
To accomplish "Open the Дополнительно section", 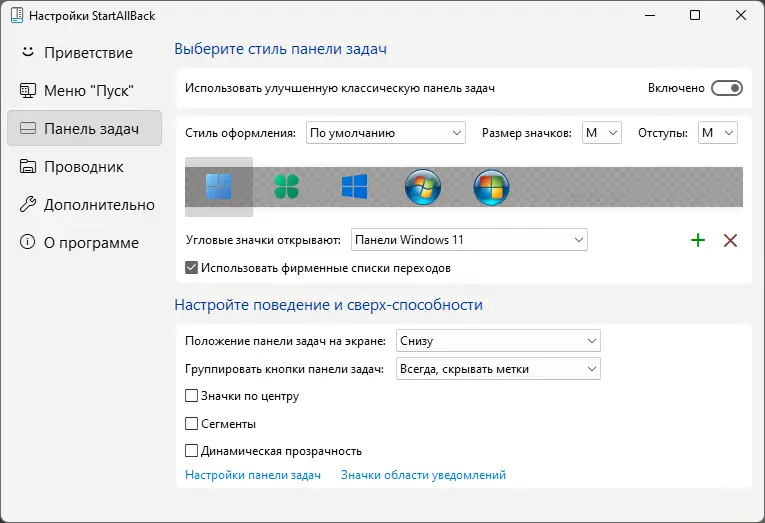I will [x=84, y=204].
